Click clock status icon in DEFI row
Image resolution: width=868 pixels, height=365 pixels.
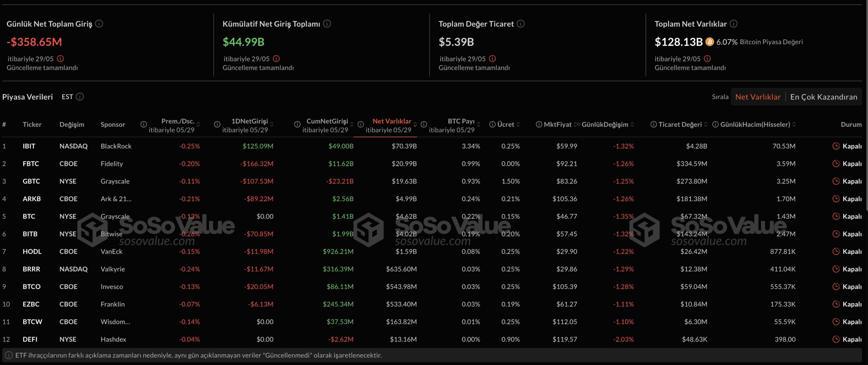(836, 339)
